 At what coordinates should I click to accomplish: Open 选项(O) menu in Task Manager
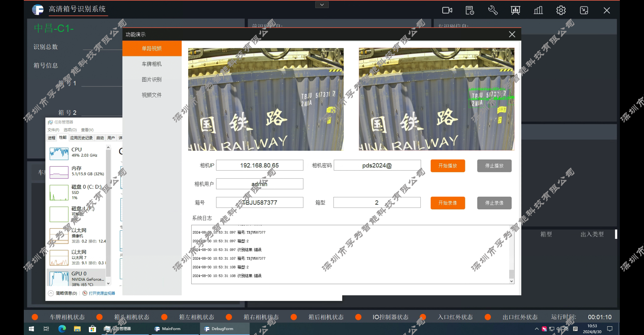click(x=70, y=130)
